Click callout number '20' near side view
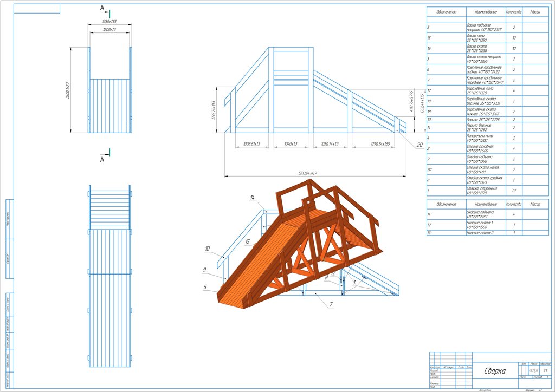This screenshot has height=392, width=555. coord(420,145)
